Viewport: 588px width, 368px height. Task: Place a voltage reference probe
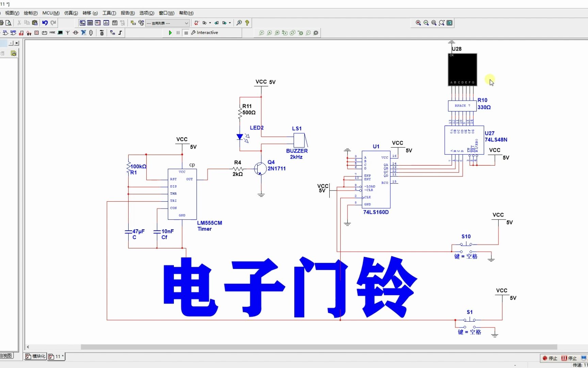tap(300, 33)
